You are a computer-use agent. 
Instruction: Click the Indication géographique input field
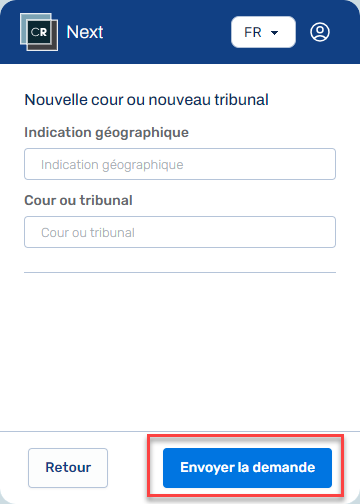180,164
